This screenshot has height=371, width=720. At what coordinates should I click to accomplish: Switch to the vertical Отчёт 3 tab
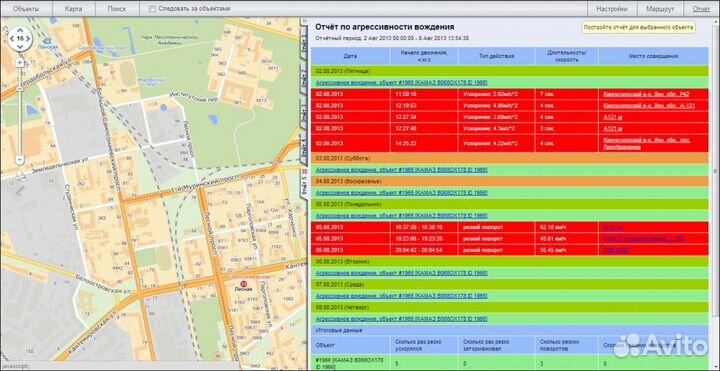pos(304,113)
